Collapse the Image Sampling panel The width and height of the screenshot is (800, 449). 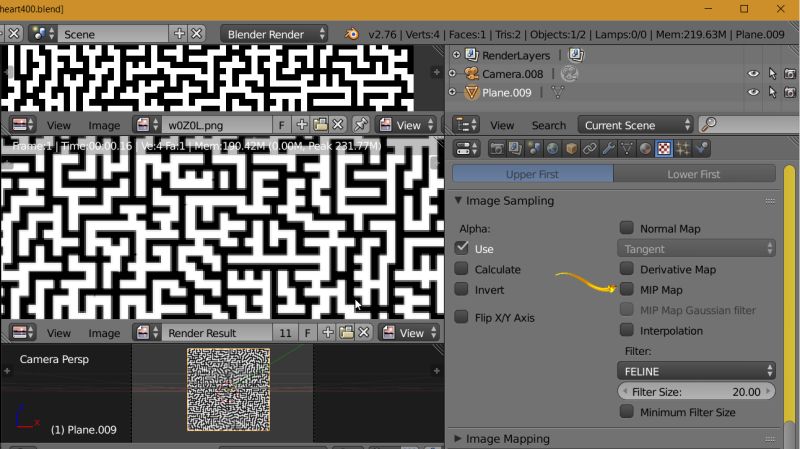(x=458, y=201)
